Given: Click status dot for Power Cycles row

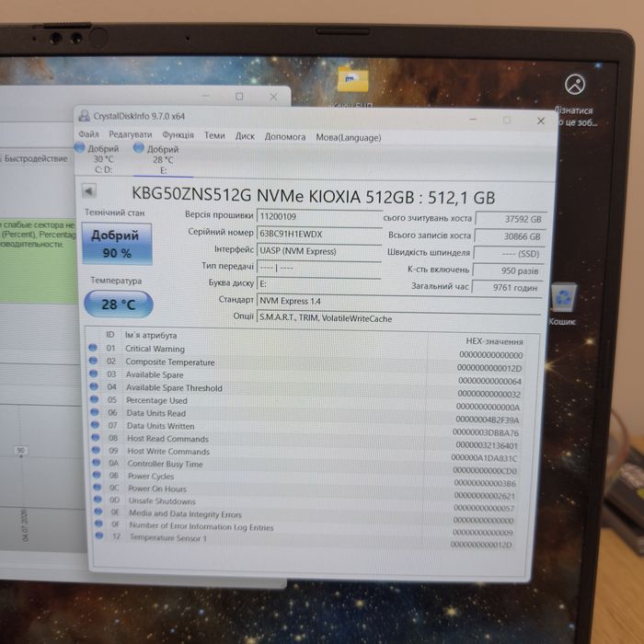Looking at the screenshot, I should 97,475.
